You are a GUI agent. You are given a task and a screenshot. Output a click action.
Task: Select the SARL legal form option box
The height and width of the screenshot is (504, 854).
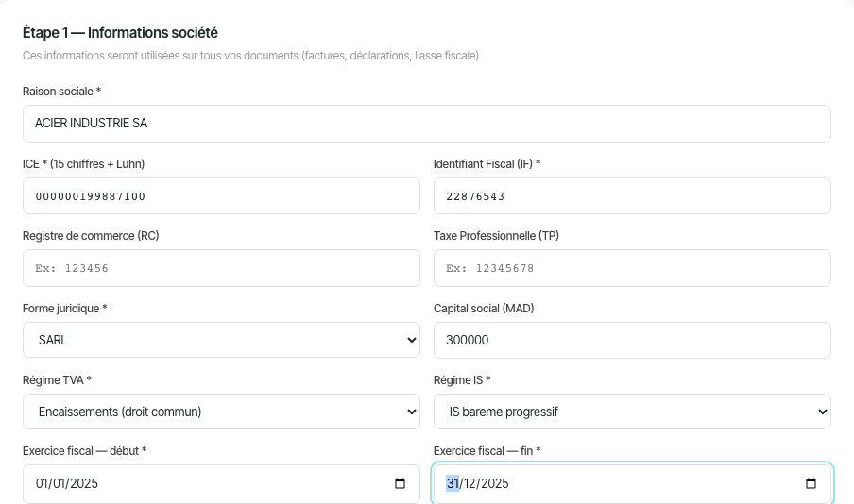221,340
